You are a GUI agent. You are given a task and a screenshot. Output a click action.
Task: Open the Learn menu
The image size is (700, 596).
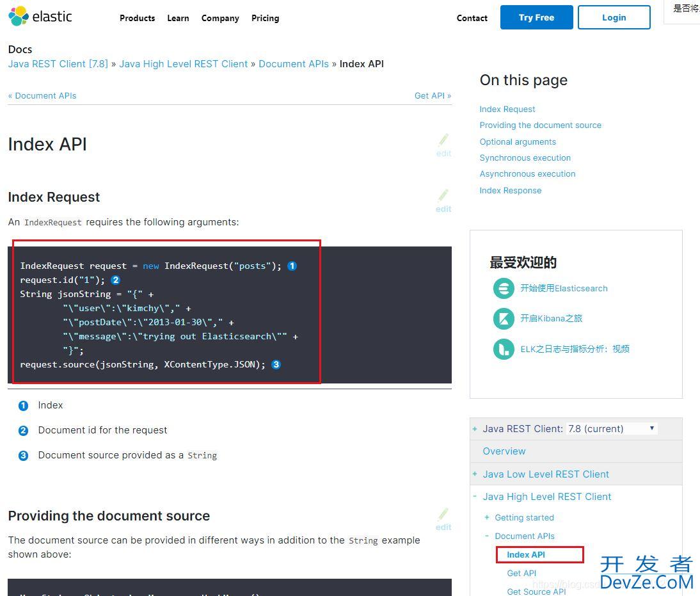click(x=178, y=19)
